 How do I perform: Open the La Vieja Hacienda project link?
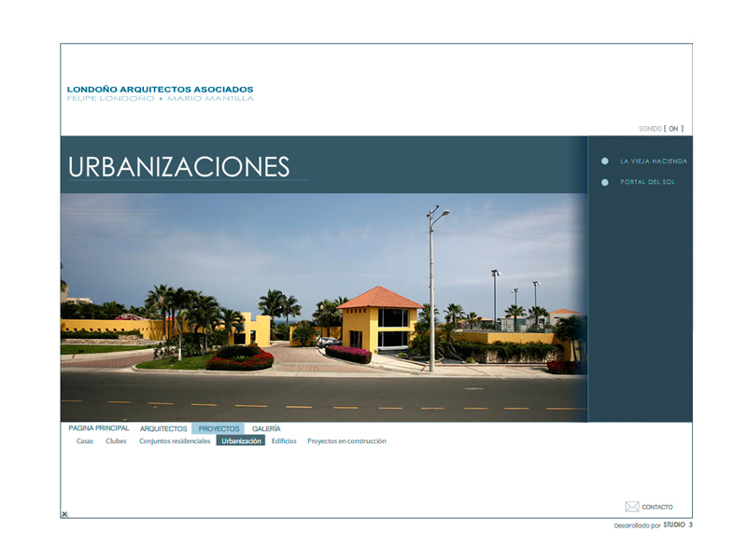(x=653, y=161)
